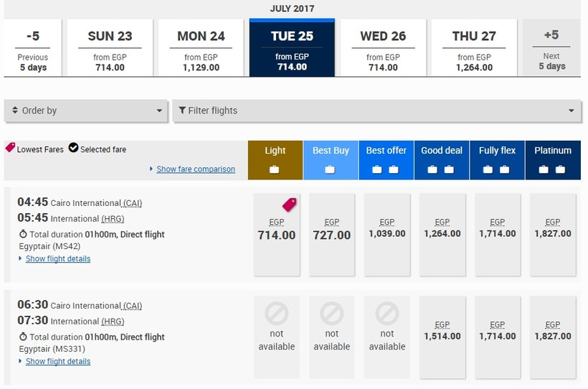The width and height of the screenshot is (588, 389).
Task: Choose the EGP 1,039.00 Best offer fare
Action: click(x=387, y=233)
